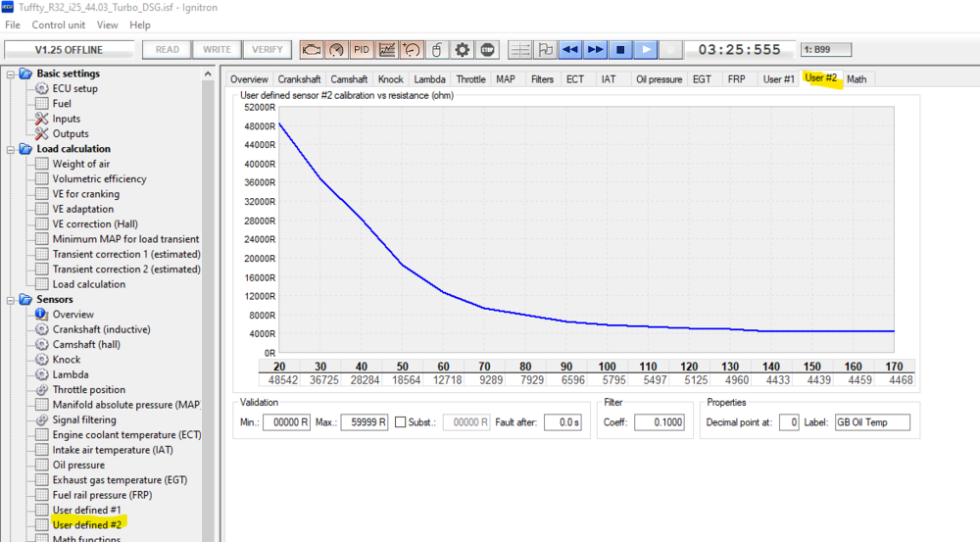The image size is (980, 542).
Task: Click the PID toolbar icon
Action: tap(362, 49)
